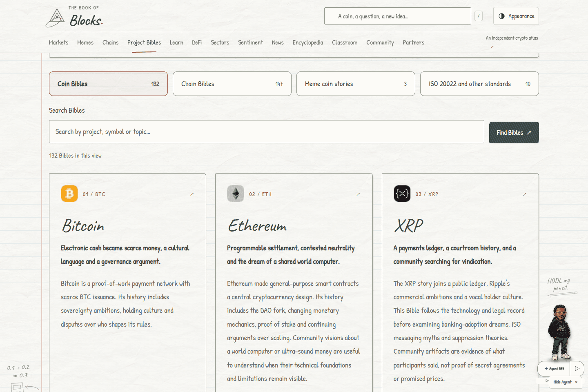Image resolution: width=588 pixels, height=392 pixels.
Task: Focus the Search Bibles input field
Action: pos(267,131)
